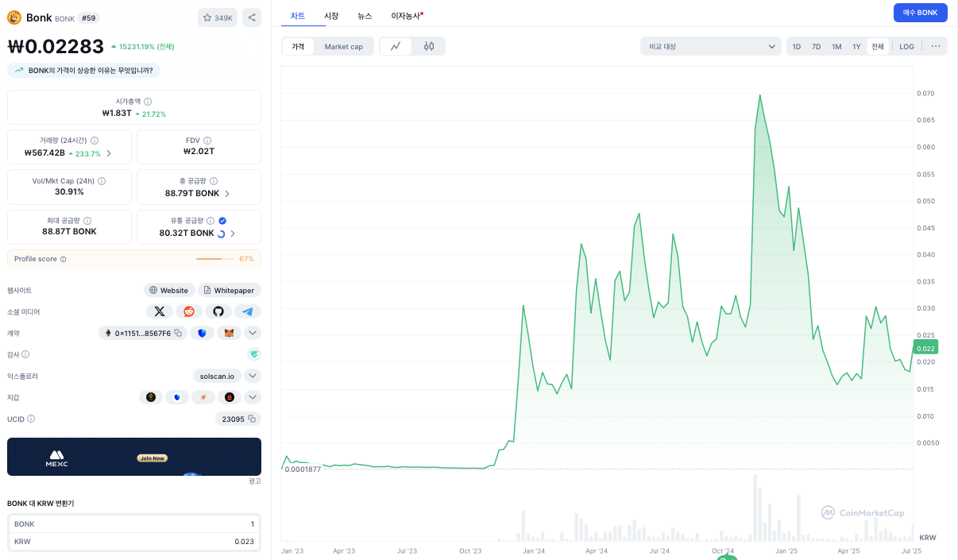958x560 pixels.
Task: Select the candlestick chart type
Action: [429, 47]
